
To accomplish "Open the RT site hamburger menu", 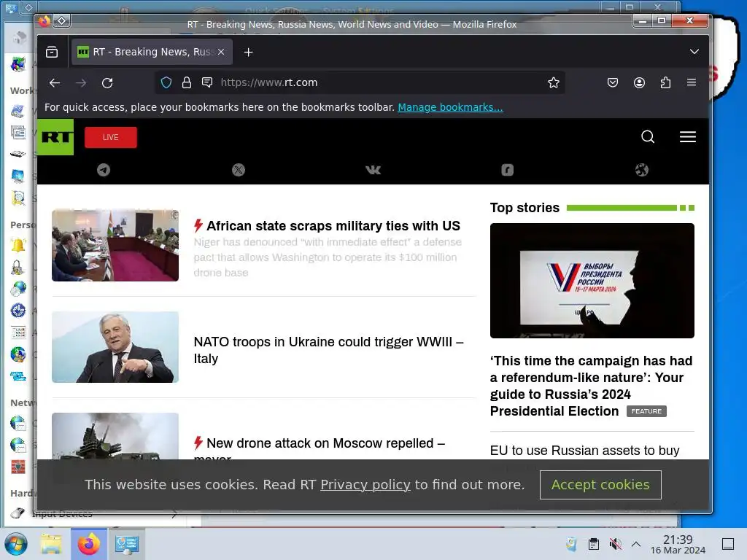I will [x=687, y=137].
